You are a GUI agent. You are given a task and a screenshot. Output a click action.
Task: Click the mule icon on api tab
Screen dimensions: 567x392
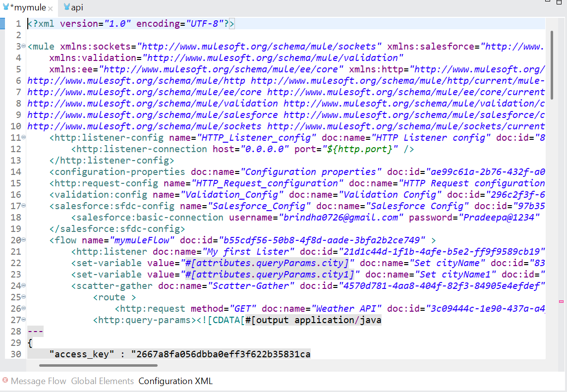66,8
